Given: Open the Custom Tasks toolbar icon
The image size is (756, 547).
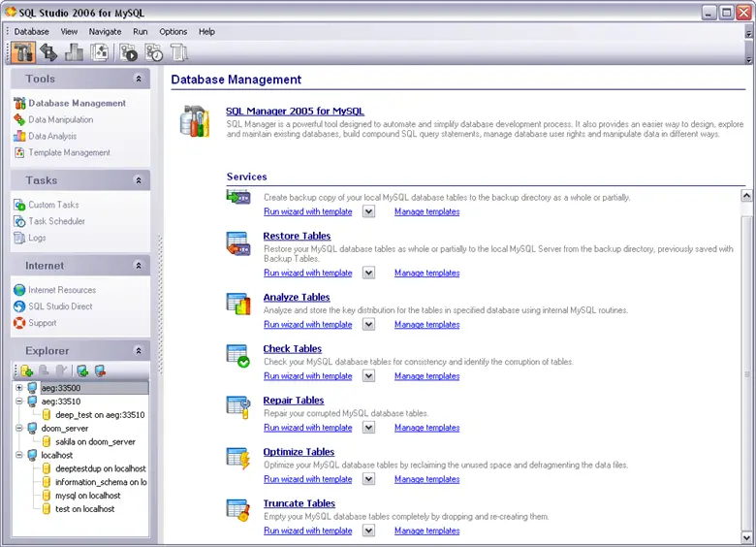Looking at the screenshot, I should tap(129, 52).
